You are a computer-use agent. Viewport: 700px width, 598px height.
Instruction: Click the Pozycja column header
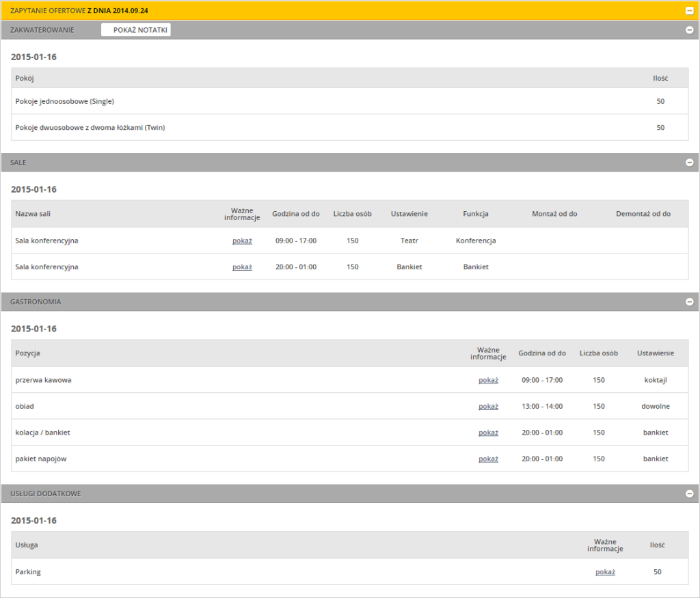(27, 353)
